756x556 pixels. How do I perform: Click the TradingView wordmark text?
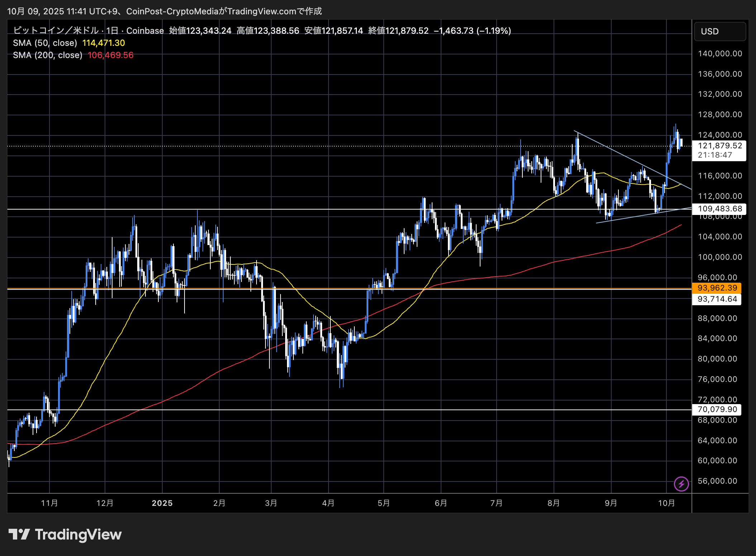point(78,534)
